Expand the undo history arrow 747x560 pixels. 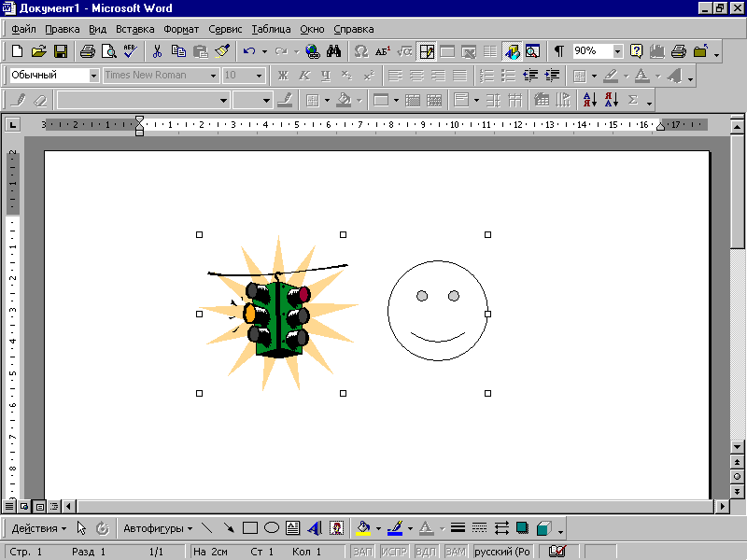(264, 51)
